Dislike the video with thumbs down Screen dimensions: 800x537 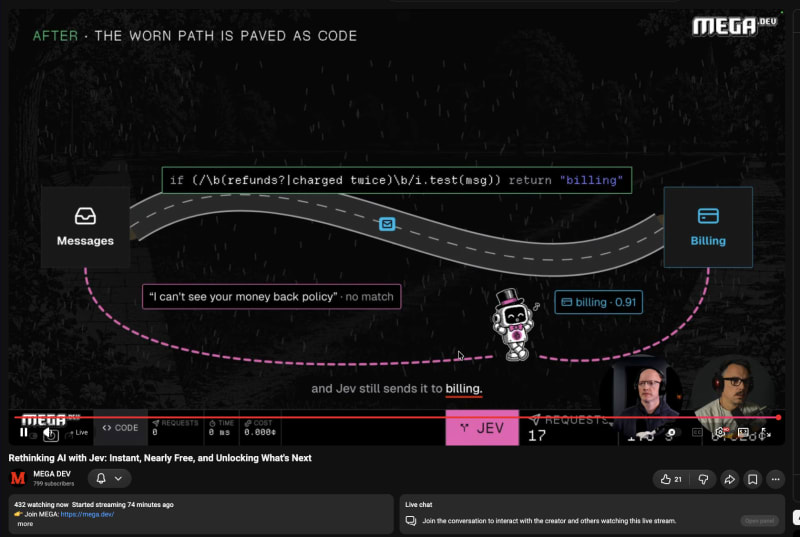tap(703, 479)
